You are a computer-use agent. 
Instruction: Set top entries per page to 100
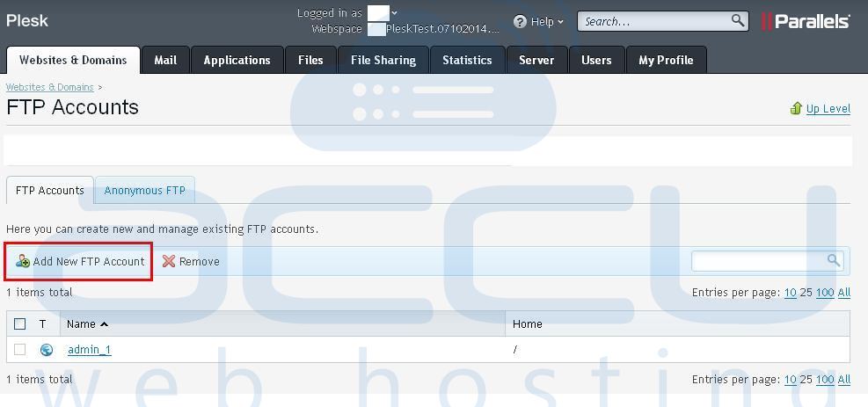[x=825, y=293]
